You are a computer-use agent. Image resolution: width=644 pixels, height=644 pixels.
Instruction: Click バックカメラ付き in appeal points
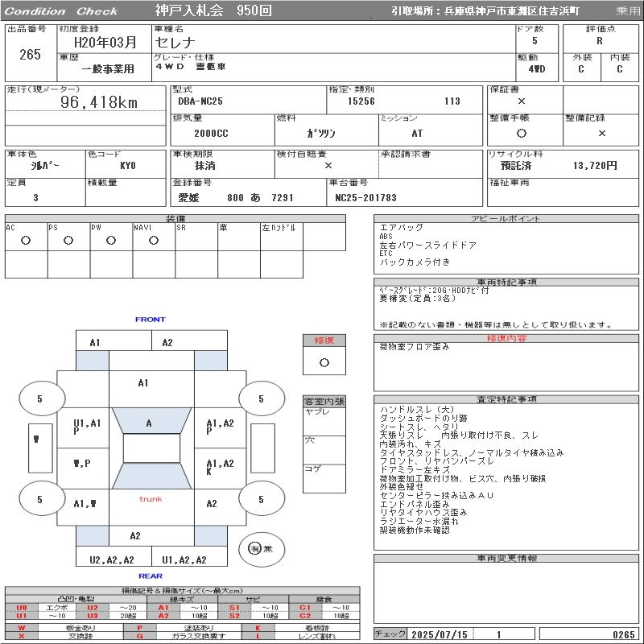415,262
